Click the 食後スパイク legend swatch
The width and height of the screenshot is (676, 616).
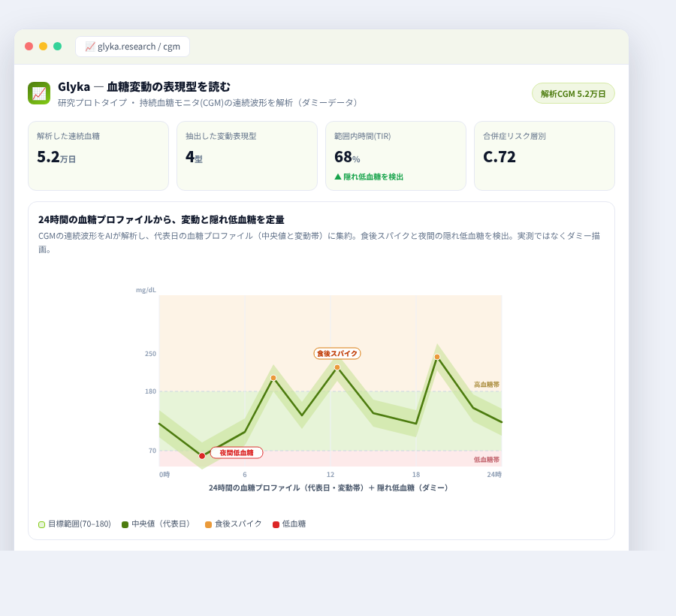(208, 524)
